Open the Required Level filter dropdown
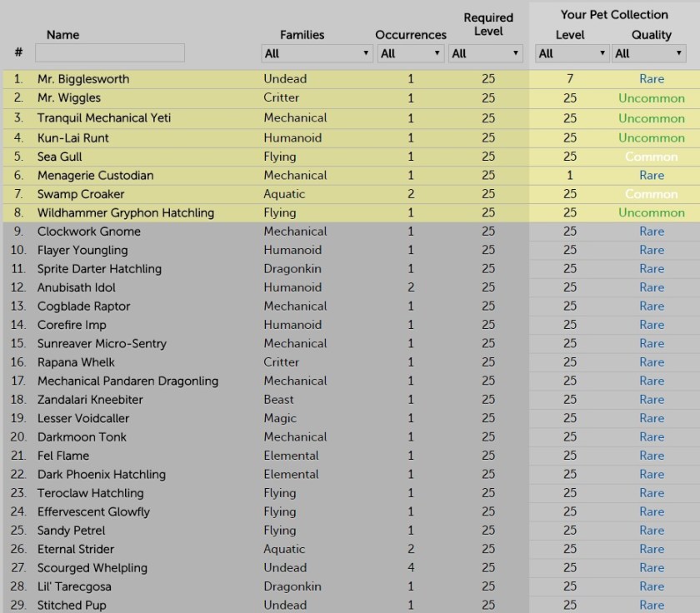 (x=485, y=53)
